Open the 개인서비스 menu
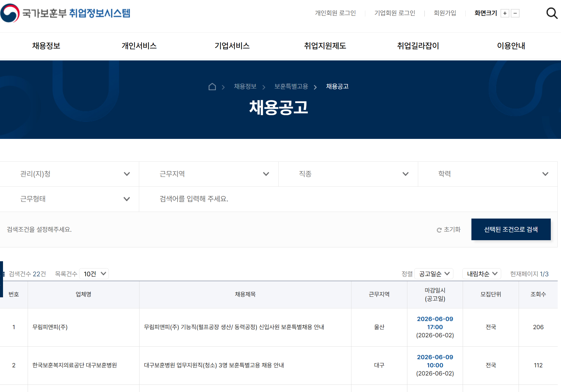The image size is (561, 392). click(x=139, y=46)
